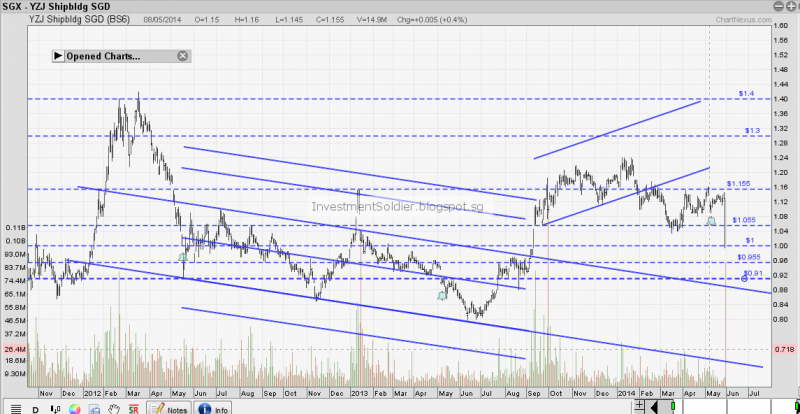
Task: Expand the Opened Charts panel arrow
Action: tap(58, 56)
